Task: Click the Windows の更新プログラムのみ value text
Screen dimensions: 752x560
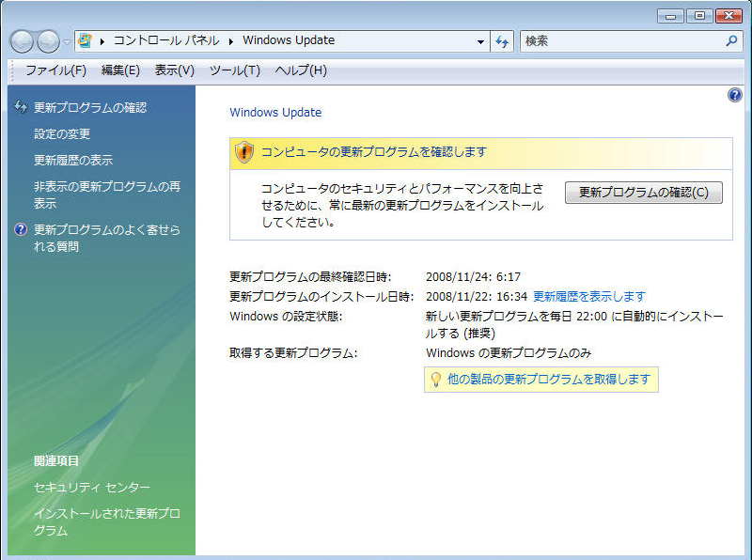Action: pyautogui.click(x=509, y=353)
